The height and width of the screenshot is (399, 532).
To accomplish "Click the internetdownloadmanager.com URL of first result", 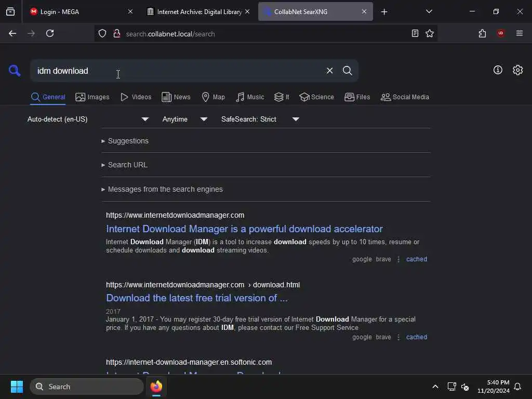I will tap(175, 215).
